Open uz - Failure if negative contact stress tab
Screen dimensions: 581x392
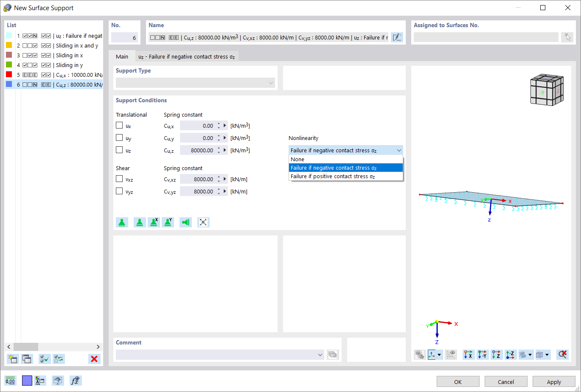(x=187, y=56)
